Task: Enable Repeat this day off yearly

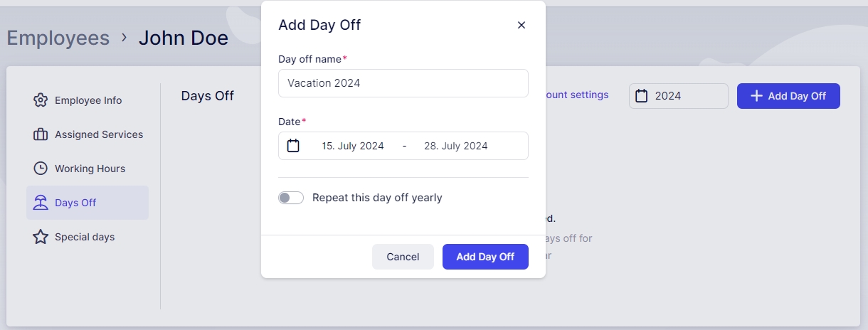Action: click(291, 198)
